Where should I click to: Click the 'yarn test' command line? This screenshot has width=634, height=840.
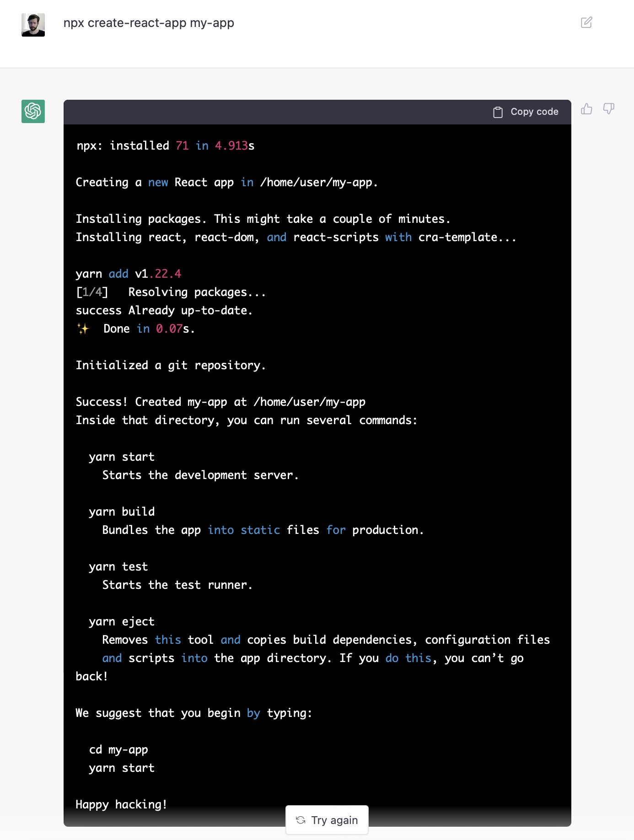coord(118,566)
